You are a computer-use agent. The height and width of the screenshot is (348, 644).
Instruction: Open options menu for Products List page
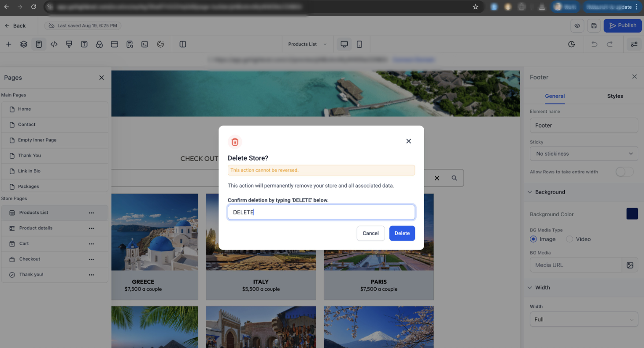[91, 213]
